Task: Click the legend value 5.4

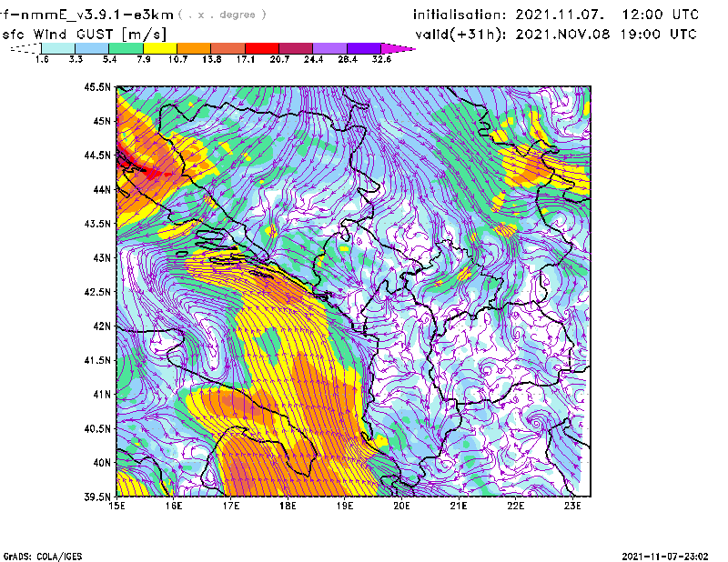Action: 109,59
